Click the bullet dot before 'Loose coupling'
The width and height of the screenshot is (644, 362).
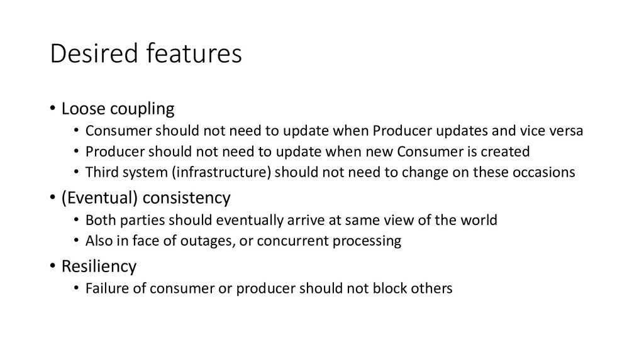tap(53, 109)
